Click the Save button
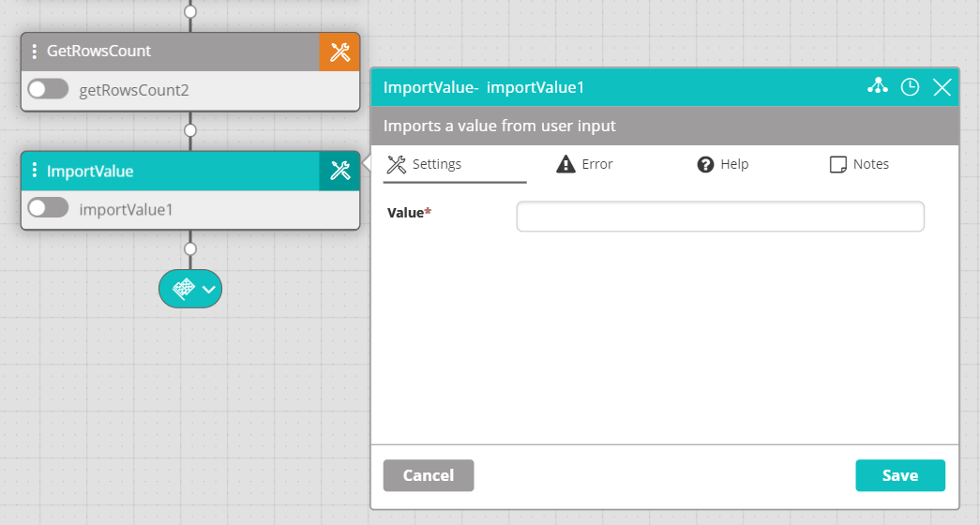Screen dimensions: 980x525 [899, 475]
